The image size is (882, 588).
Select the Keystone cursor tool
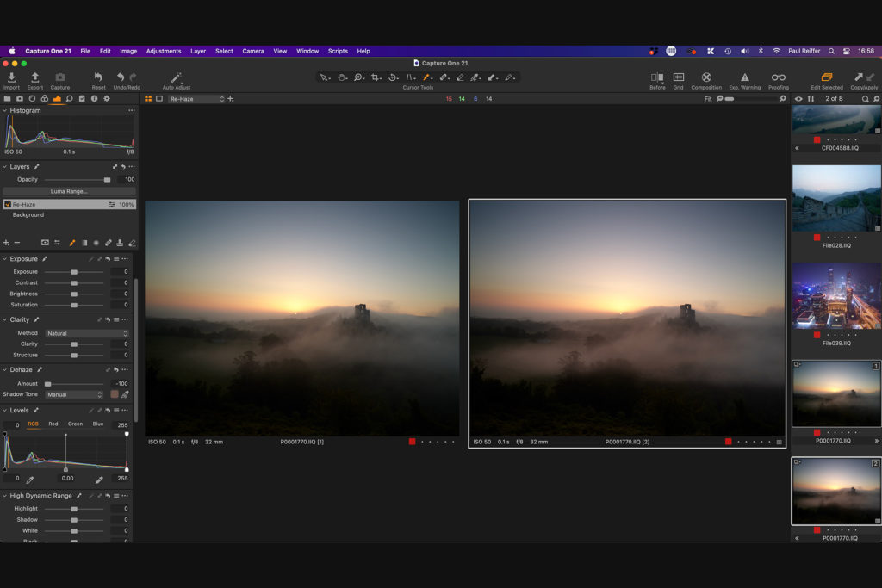[410, 77]
